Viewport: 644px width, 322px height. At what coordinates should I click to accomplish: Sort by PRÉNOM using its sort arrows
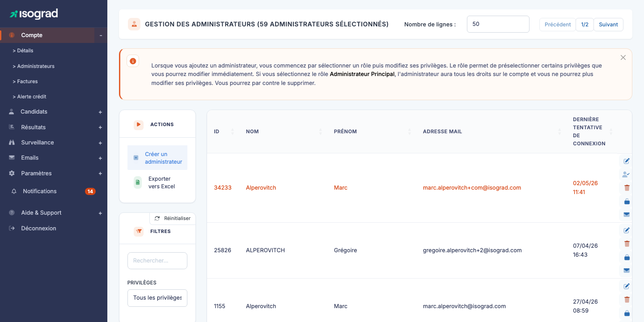(409, 131)
